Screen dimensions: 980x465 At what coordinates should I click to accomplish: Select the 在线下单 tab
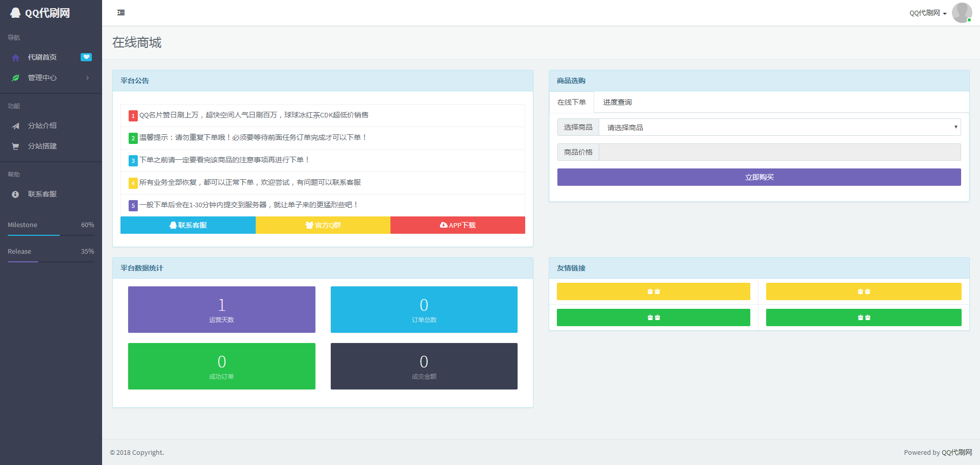[571, 103]
